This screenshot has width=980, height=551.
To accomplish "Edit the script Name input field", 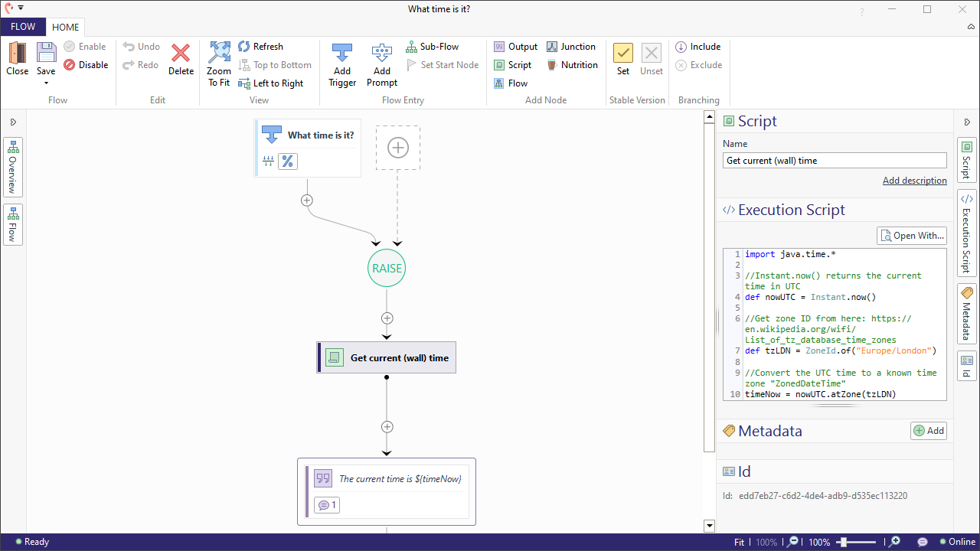I will (x=835, y=161).
